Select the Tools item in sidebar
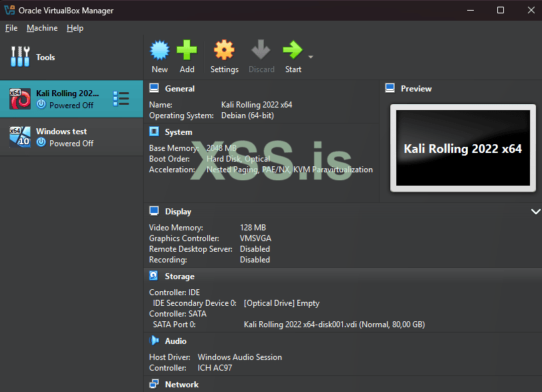The image size is (542, 392). click(x=72, y=57)
